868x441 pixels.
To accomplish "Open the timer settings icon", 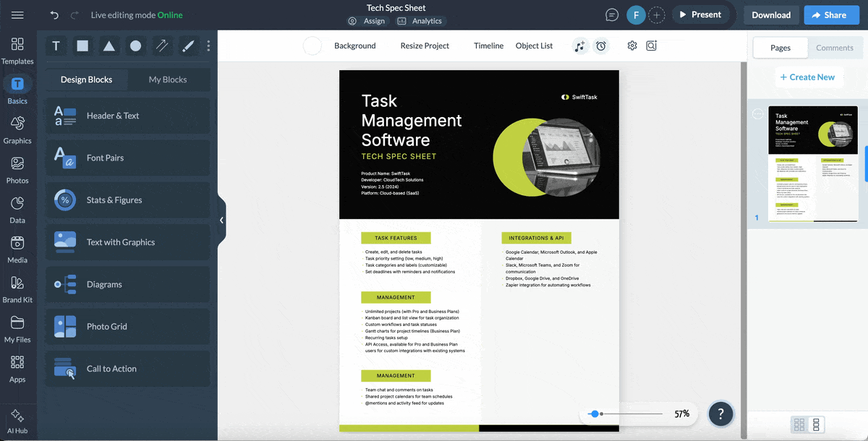I will 601,46.
